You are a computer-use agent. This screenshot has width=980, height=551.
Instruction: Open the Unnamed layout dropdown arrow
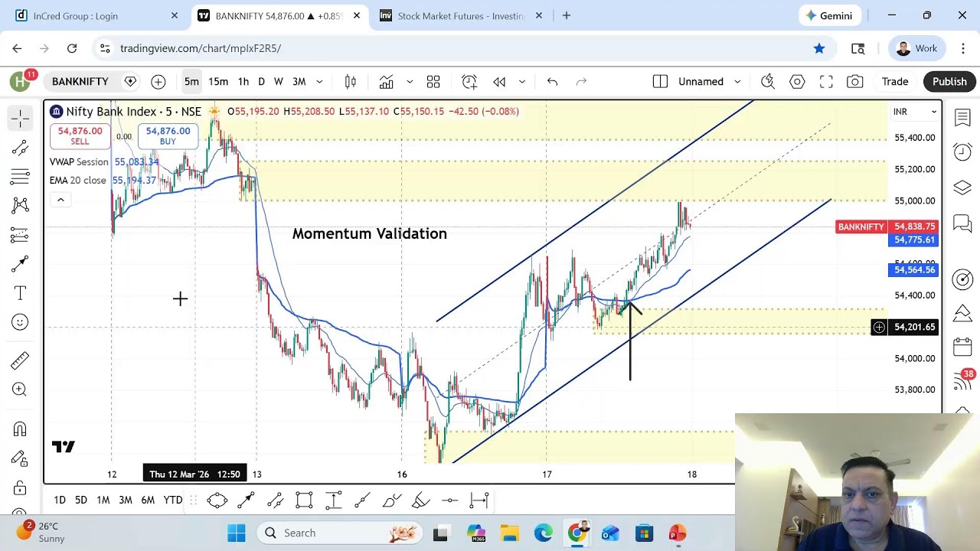tap(737, 82)
